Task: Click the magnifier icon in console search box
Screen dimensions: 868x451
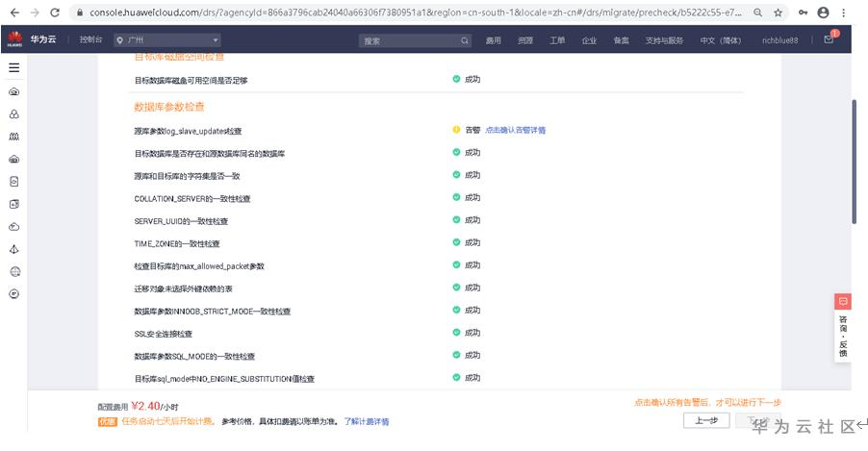Action: [x=465, y=40]
